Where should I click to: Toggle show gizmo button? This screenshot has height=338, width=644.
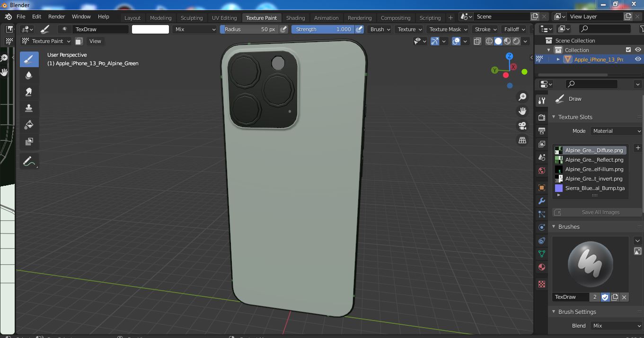click(x=434, y=41)
